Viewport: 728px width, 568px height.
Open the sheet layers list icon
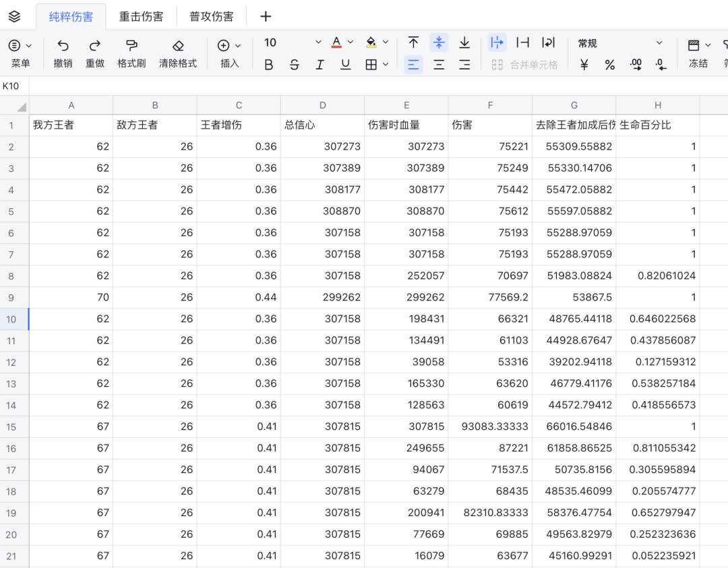14,17
